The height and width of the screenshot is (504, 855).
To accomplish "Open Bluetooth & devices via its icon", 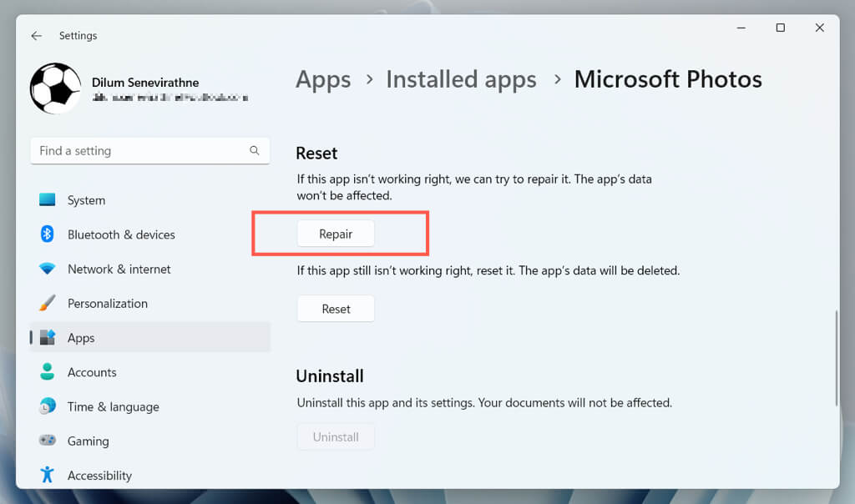I will tap(48, 234).
